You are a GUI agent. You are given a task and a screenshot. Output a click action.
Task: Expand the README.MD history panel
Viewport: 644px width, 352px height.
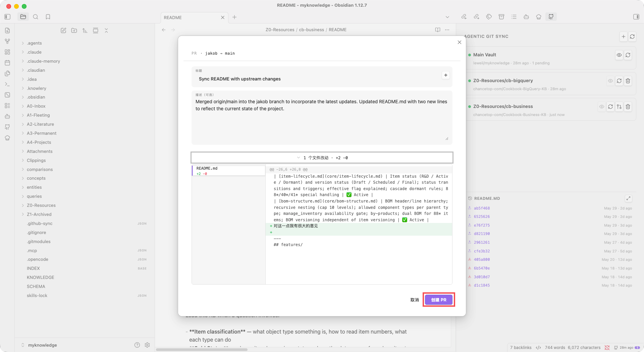pos(629,198)
